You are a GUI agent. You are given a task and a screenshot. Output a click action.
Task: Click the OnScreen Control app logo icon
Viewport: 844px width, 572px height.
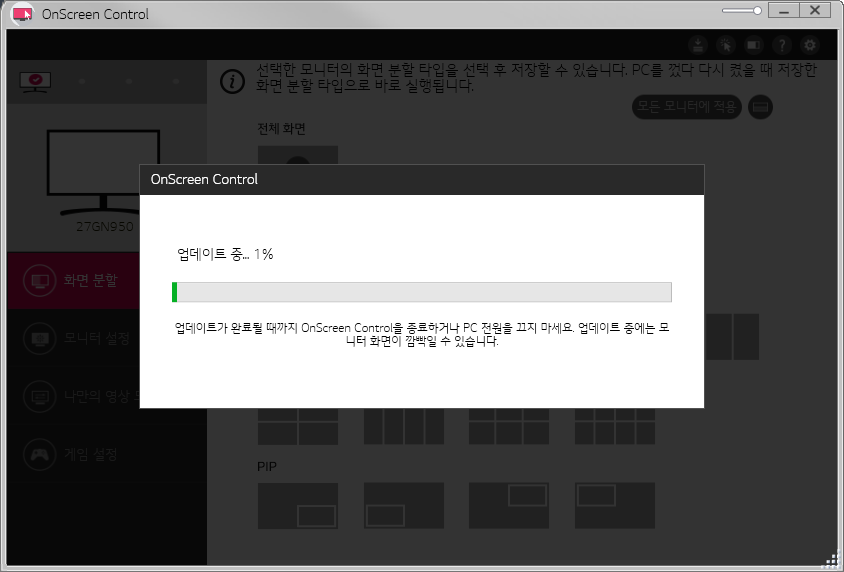[x=22, y=14]
